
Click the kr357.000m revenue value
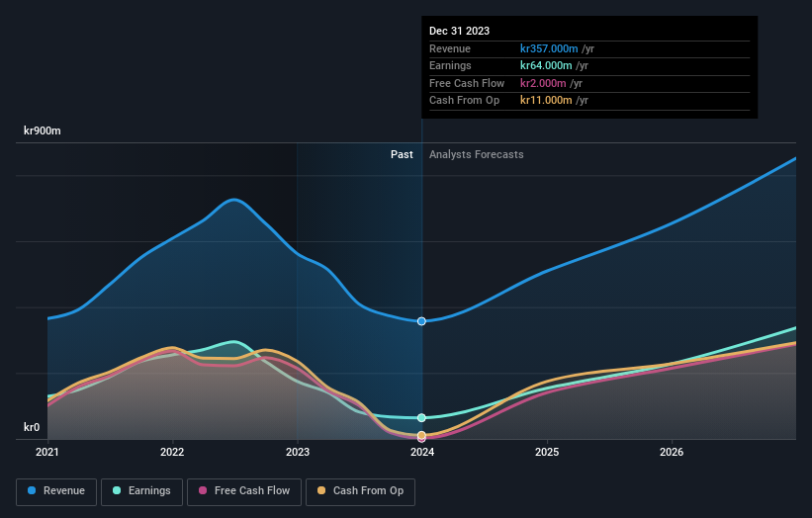pyautogui.click(x=549, y=48)
